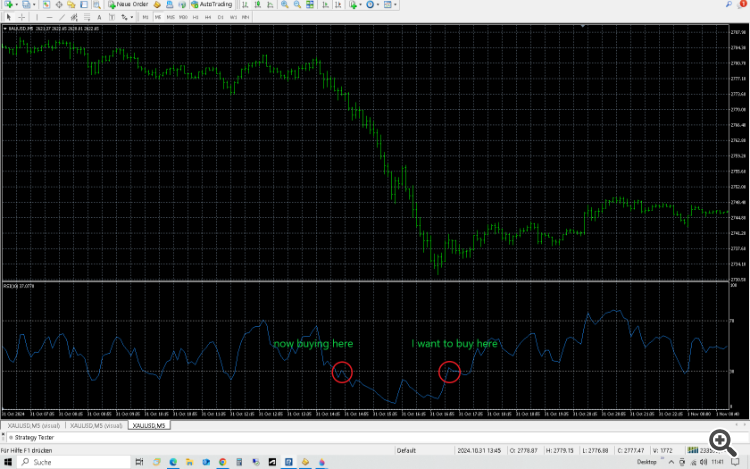Toggle chart auto scroll
This screenshot has width=750, height=469.
[325, 4]
